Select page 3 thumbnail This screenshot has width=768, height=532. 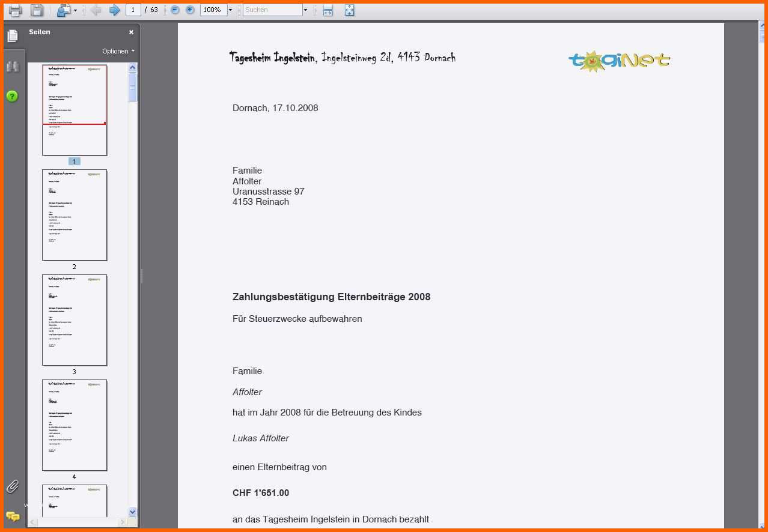(75, 320)
